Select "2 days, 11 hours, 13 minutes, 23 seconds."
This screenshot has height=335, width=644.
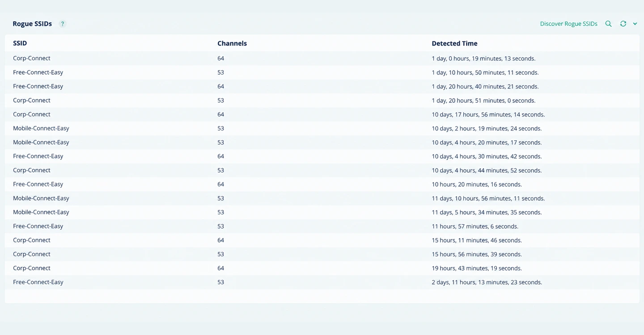click(x=487, y=282)
